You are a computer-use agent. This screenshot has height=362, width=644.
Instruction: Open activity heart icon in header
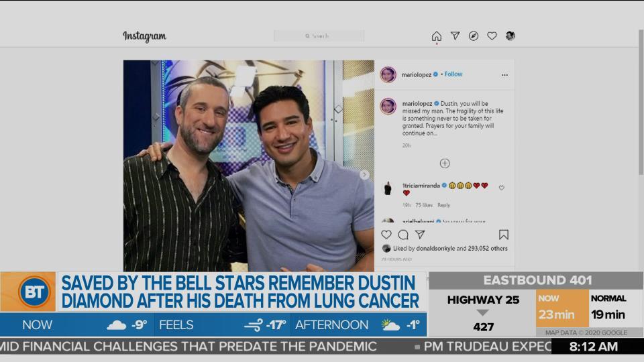(x=492, y=36)
